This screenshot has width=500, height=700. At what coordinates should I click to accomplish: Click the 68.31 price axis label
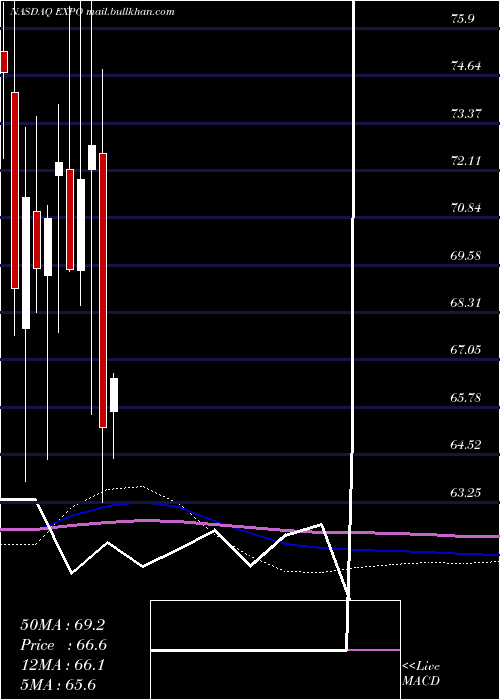(466, 302)
